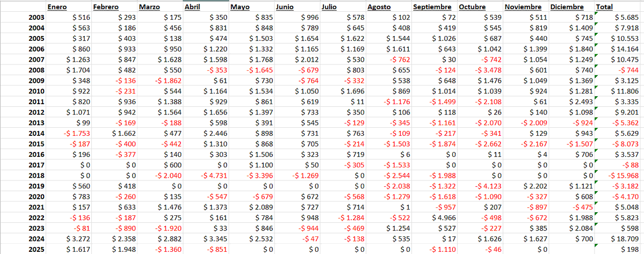Select 2010 Julio cell showing $ 1.696
Viewport: 644px width, 254px height.
[343, 91]
